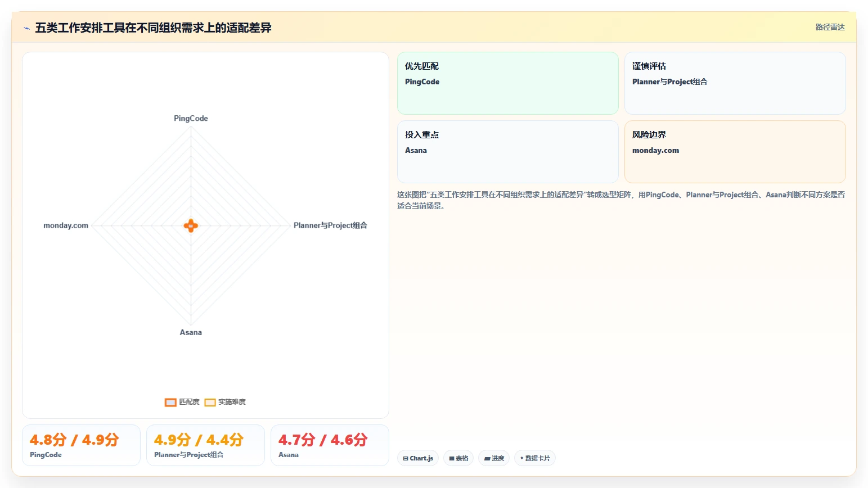Click the 优先匹配 heading text
This screenshot has width=868, height=488.
coord(422,66)
